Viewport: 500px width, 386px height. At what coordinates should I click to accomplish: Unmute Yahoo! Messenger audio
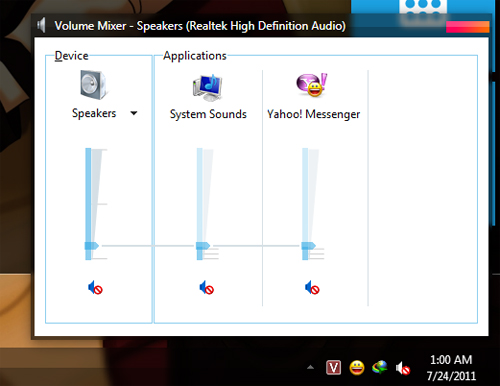312,288
